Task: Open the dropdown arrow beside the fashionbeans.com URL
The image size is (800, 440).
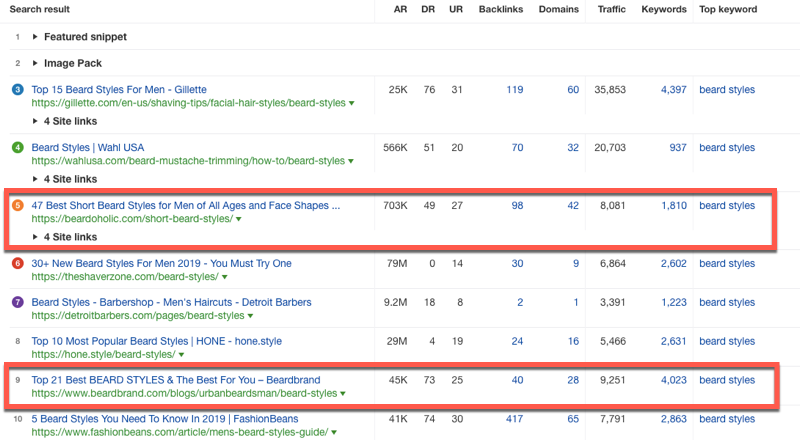Action: click(333, 433)
